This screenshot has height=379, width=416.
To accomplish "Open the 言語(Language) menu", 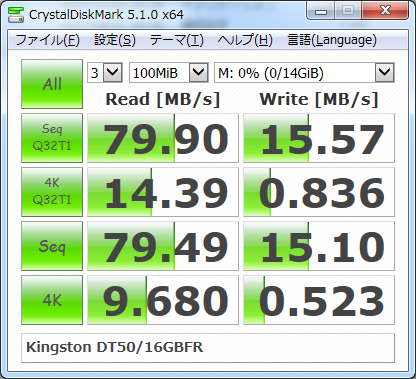I will [x=332, y=40].
